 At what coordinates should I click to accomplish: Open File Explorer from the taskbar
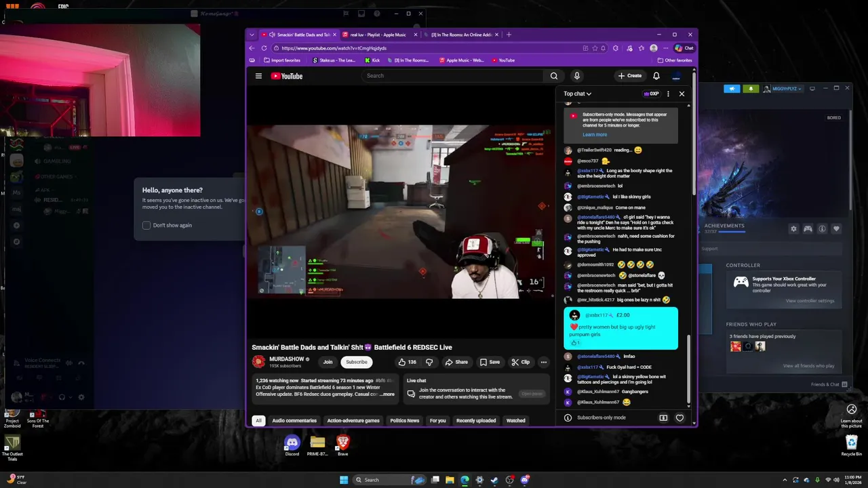click(450, 480)
